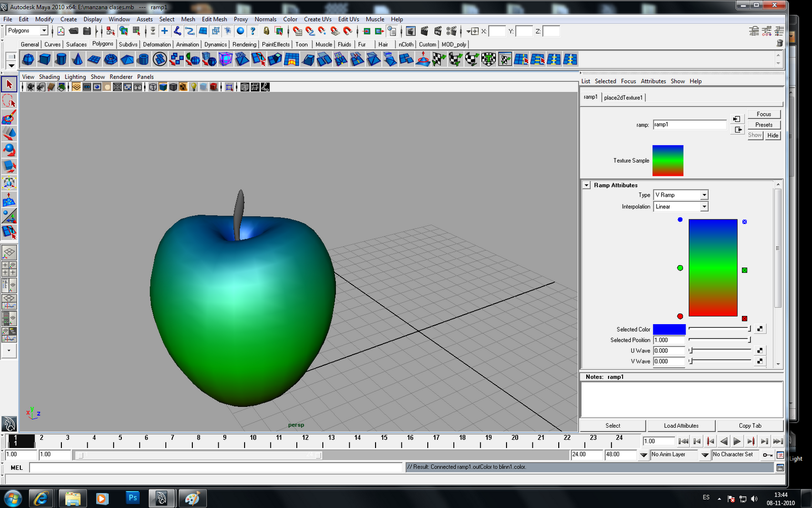Open the Shading menu in the viewport panel
The width and height of the screenshot is (812, 508).
50,77
